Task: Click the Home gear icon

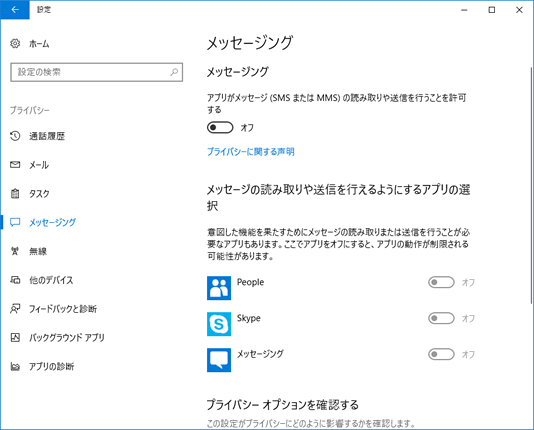Action: coord(15,43)
